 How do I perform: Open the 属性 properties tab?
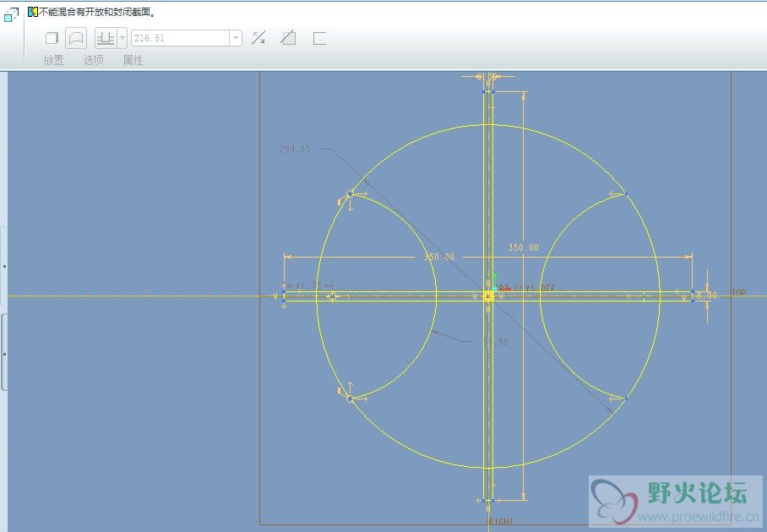(x=133, y=60)
